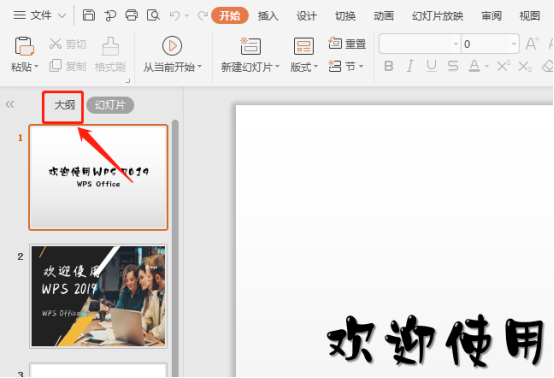Select the 开始 ribbon tab
Screen dimensions: 554x378
(x=230, y=16)
